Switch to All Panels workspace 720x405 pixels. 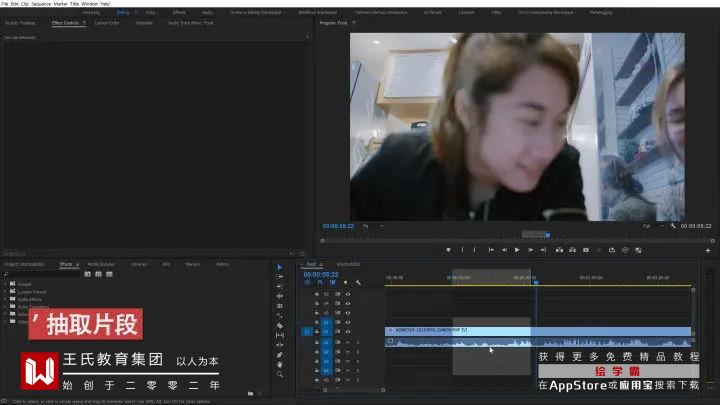click(x=433, y=12)
